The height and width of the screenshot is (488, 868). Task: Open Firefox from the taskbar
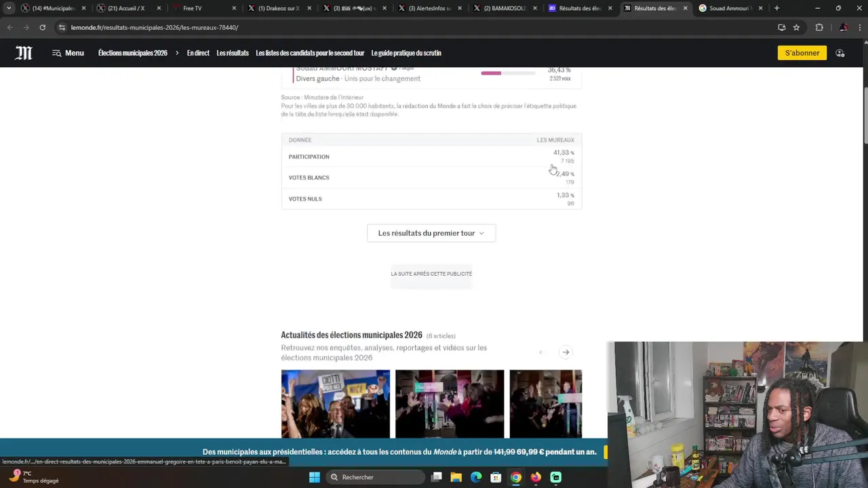point(536,477)
